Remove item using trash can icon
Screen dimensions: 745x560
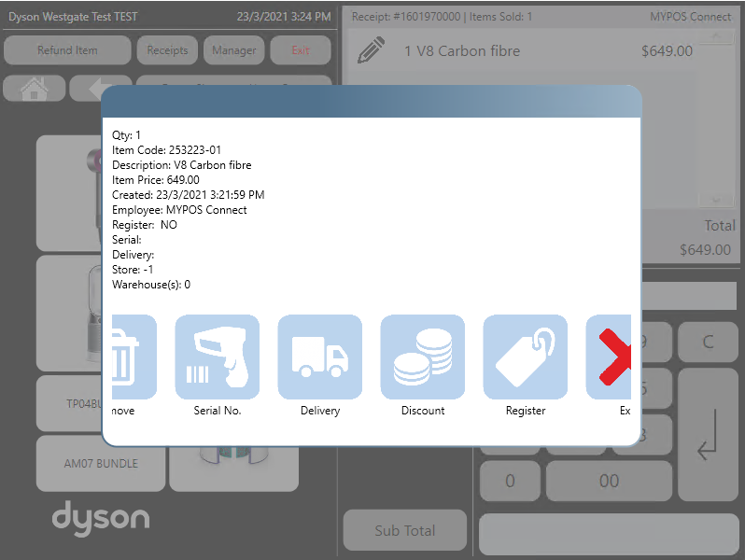click(x=134, y=357)
